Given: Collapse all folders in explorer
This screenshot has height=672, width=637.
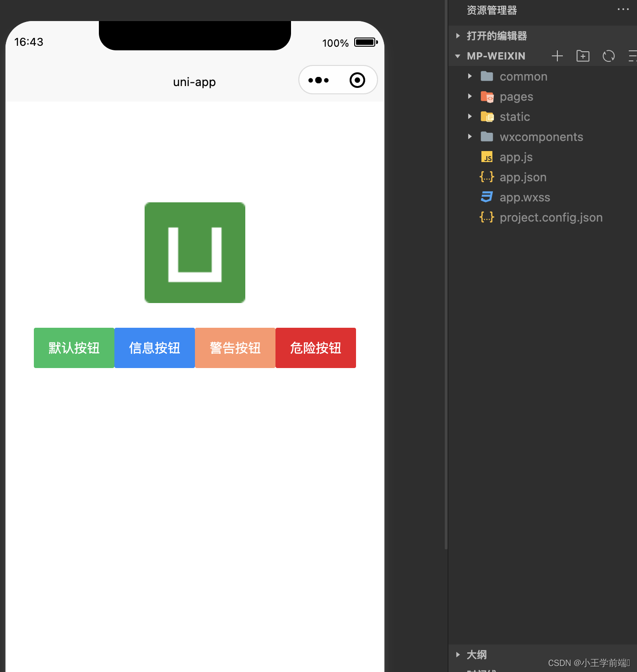Looking at the screenshot, I should point(632,56).
